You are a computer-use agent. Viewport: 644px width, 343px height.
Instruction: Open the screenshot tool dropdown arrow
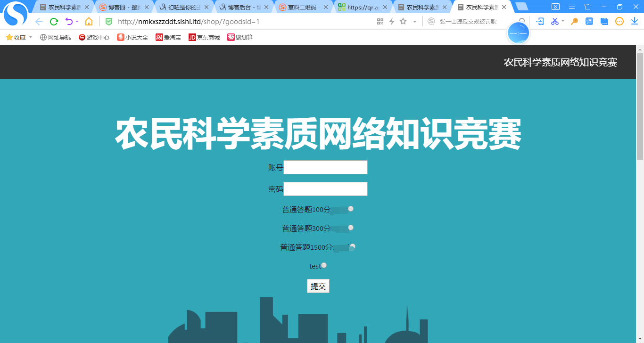coord(562,22)
